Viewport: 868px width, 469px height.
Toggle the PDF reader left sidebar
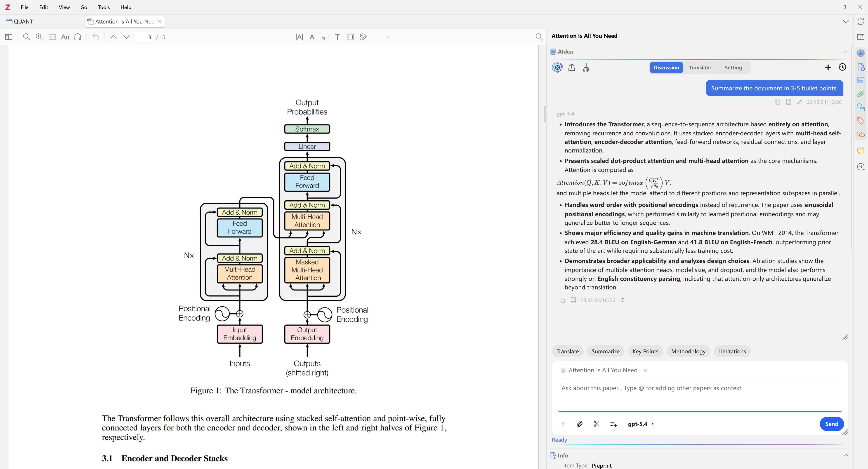(x=9, y=37)
